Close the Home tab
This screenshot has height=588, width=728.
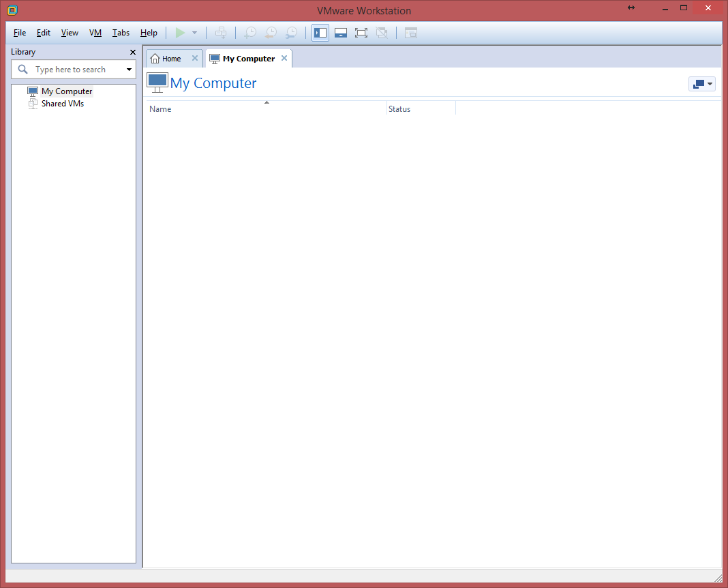pyautogui.click(x=195, y=58)
